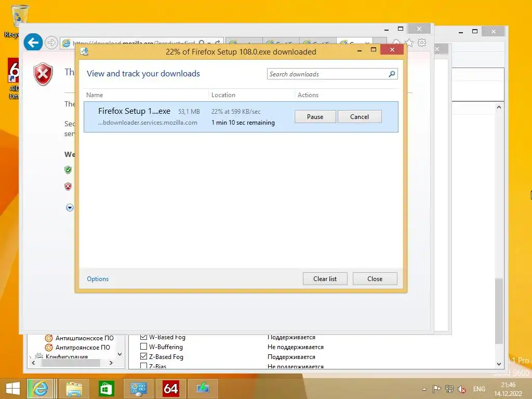Click the '1 min 10 sec remaining' text
This screenshot has height=399, width=532.
click(243, 123)
